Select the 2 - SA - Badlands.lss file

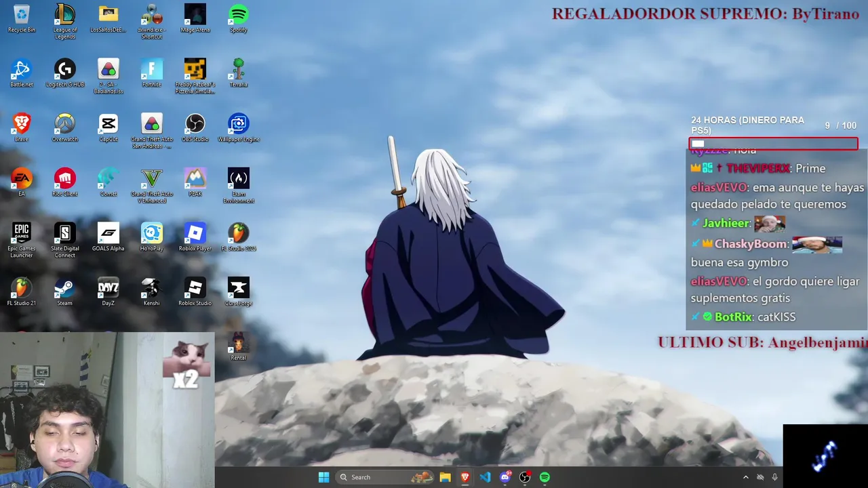[x=108, y=77]
